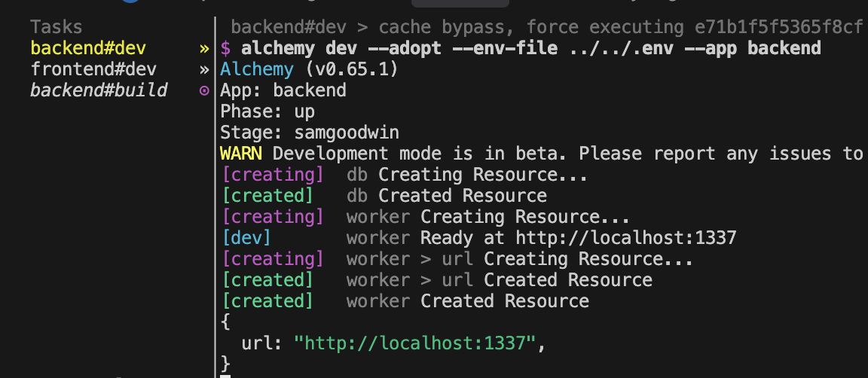Click the blue Alchemy name text
This screenshot has width=868, height=378.
point(257,70)
